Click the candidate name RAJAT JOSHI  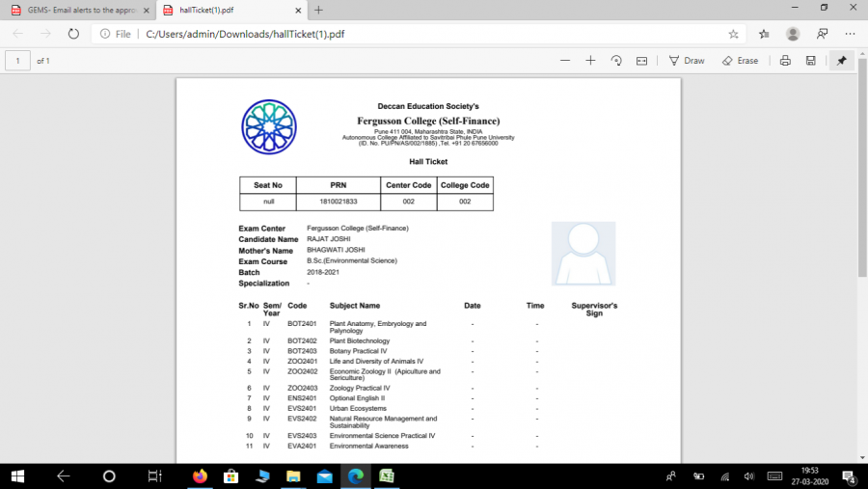point(328,238)
